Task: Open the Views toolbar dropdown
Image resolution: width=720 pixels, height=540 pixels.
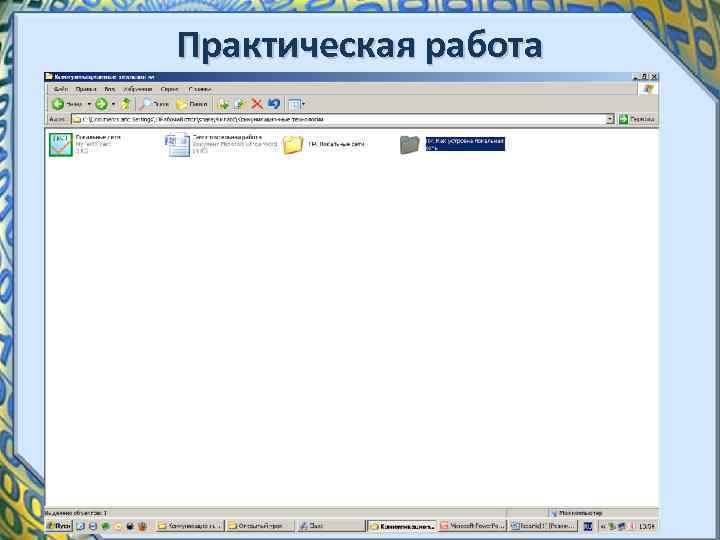Action: click(297, 104)
